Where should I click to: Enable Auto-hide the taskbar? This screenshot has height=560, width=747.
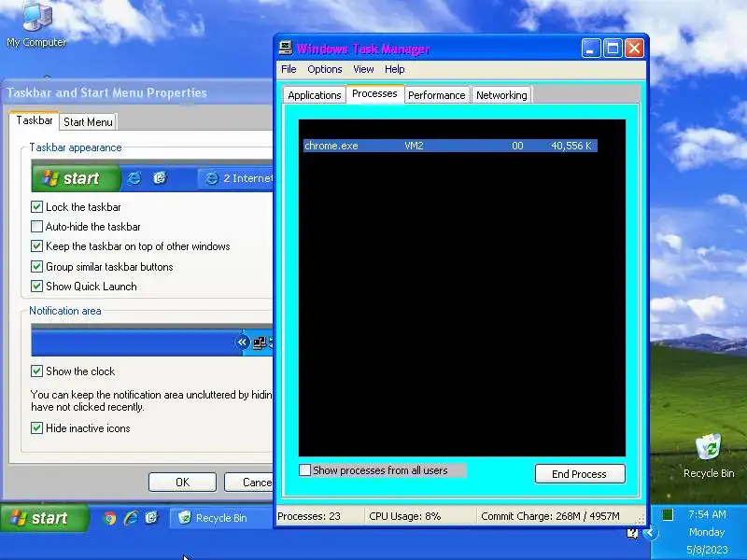pos(36,227)
